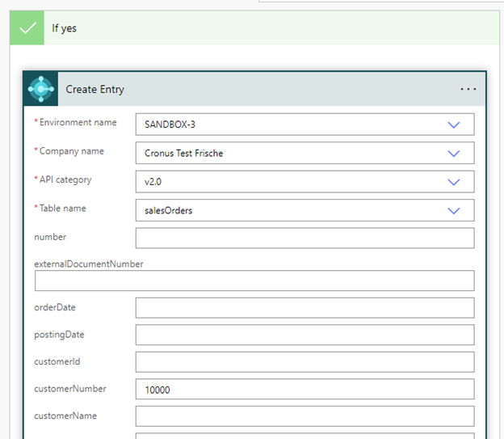The image size is (504, 439).
Task: Expand the Environment name dropdown arrow
Action: [x=453, y=125]
